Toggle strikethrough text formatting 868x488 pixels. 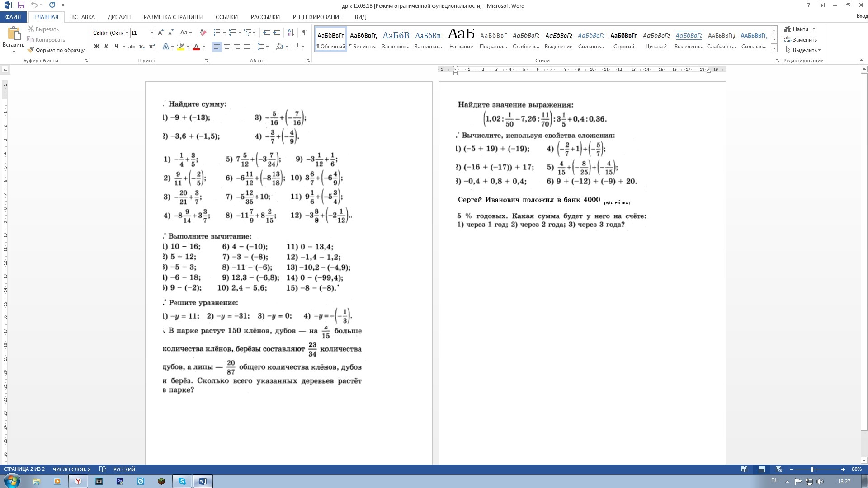click(x=132, y=47)
